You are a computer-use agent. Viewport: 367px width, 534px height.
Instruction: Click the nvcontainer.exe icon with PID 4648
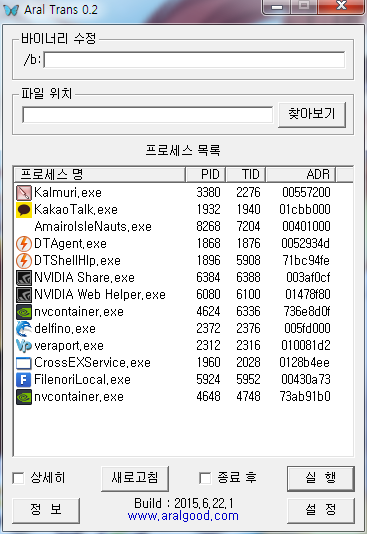point(23,397)
